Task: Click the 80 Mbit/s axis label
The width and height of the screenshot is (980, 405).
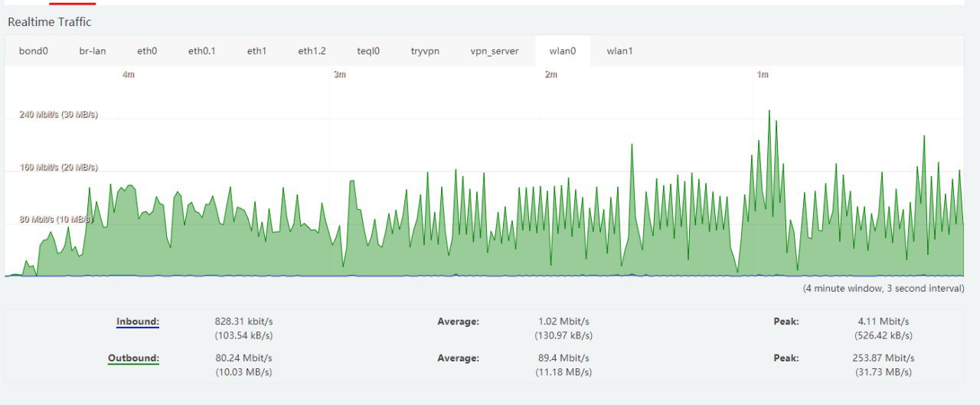Action: click(55, 220)
